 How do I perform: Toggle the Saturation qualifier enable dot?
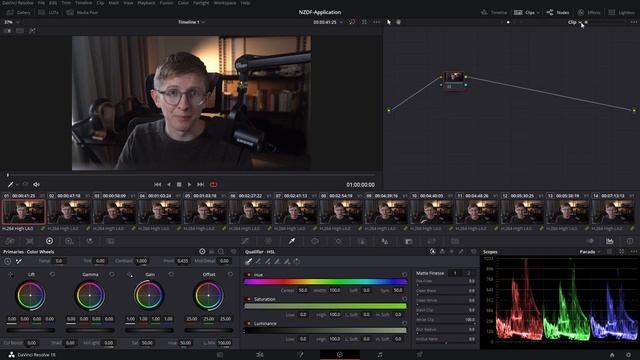coord(249,299)
